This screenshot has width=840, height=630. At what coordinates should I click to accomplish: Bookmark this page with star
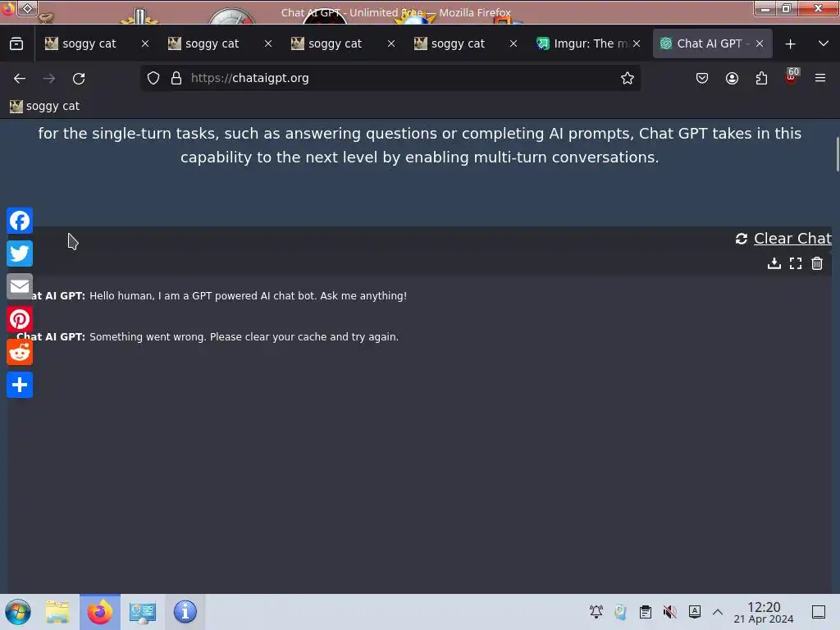click(628, 78)
